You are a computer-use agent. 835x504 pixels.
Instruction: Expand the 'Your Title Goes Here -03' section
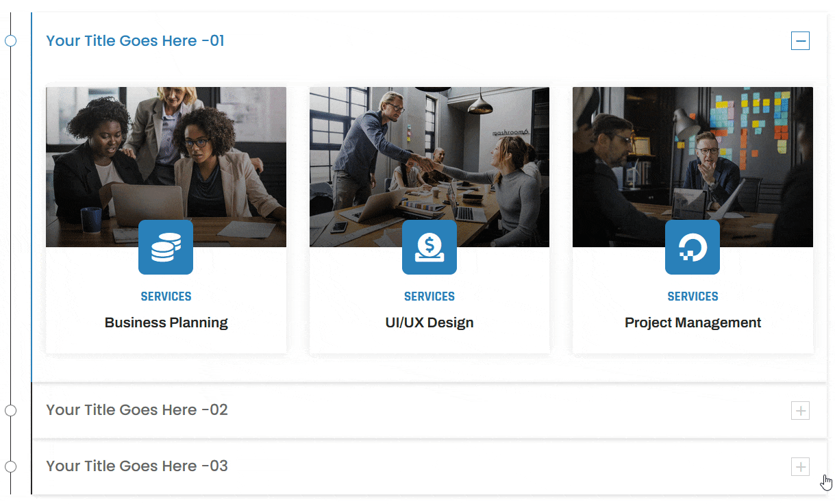[x=136, y=466]
